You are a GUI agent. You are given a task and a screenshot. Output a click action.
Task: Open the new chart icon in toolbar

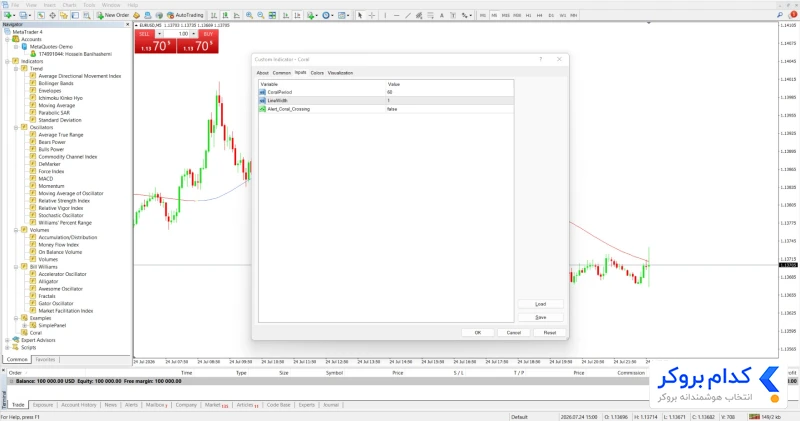[8, 15]
